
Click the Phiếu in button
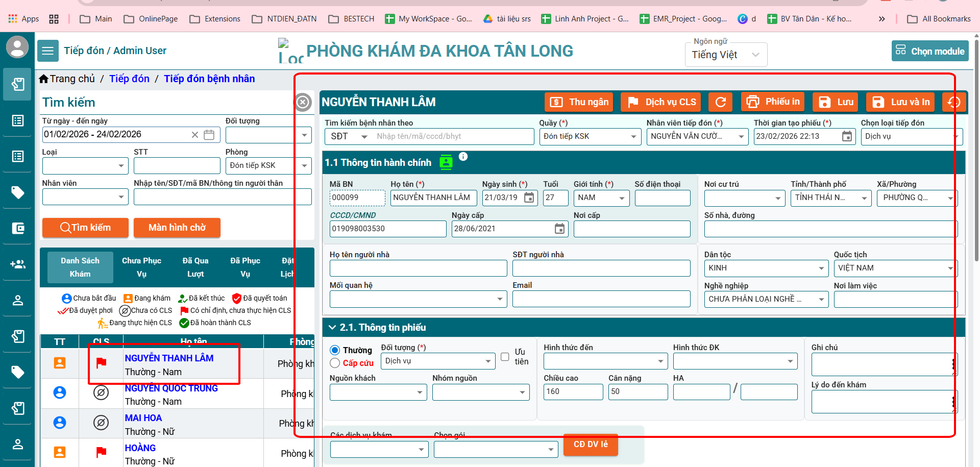(773, 102)
